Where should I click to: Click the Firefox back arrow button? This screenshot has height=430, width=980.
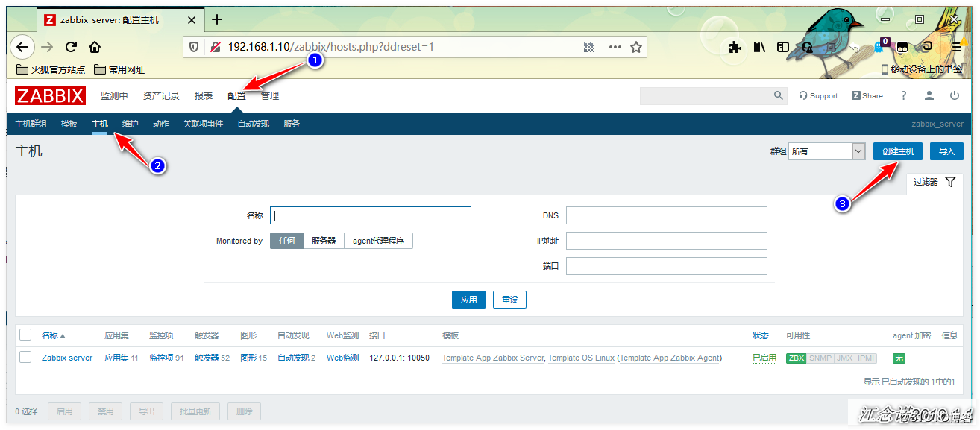pos(22,47)
